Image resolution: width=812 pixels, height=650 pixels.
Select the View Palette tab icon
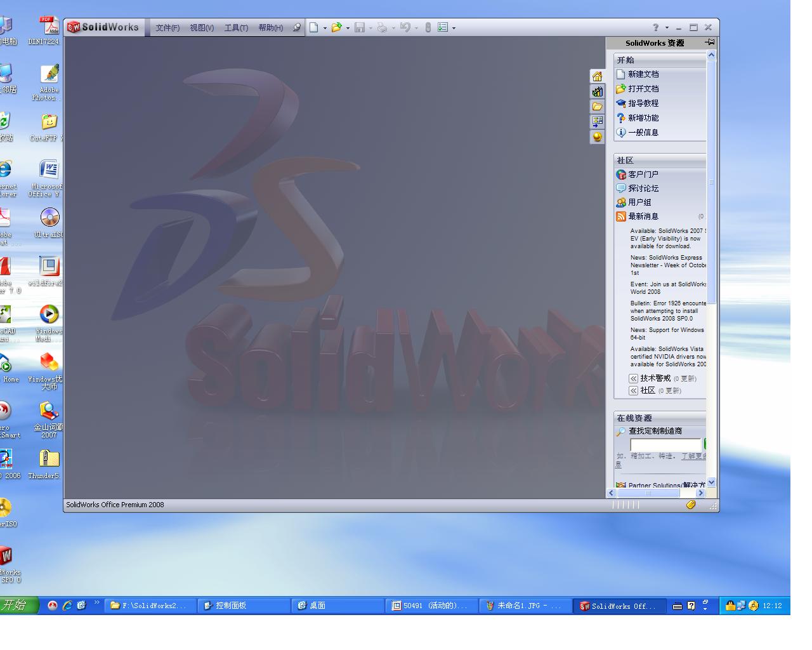coord(597,121)
